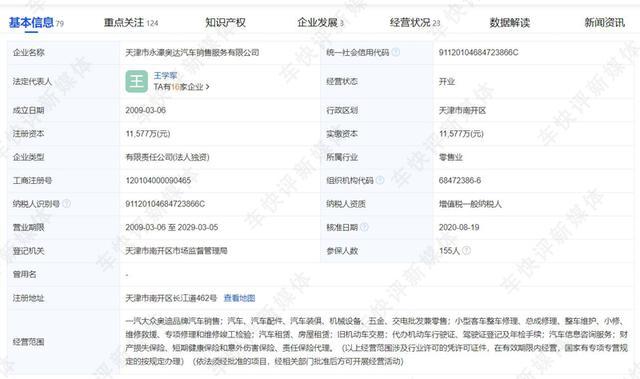The height and width of the screenshot is (379, 640).
Task: Select the 注册资本 value 11,577万(元)
Action: point(148,134)
